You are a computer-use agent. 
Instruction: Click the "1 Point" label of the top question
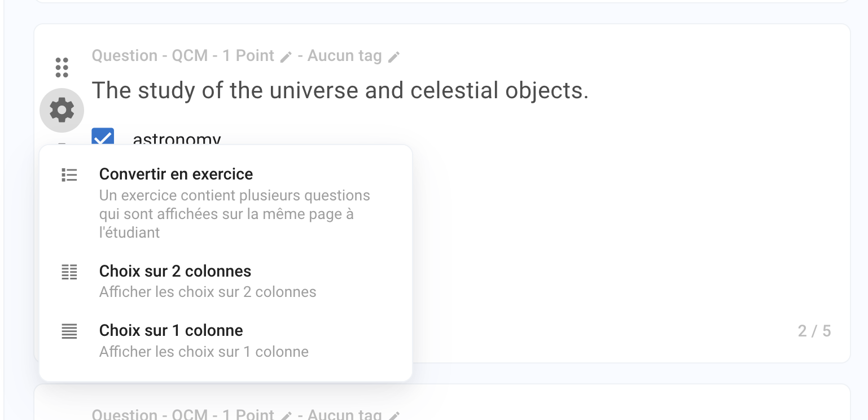tap(248, 56)
